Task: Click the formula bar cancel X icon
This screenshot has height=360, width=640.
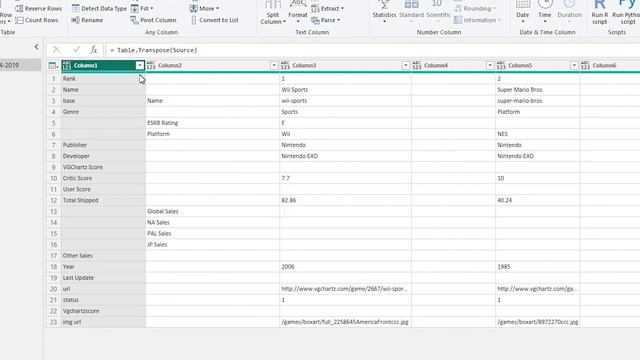Action: (x=56, y=50)
